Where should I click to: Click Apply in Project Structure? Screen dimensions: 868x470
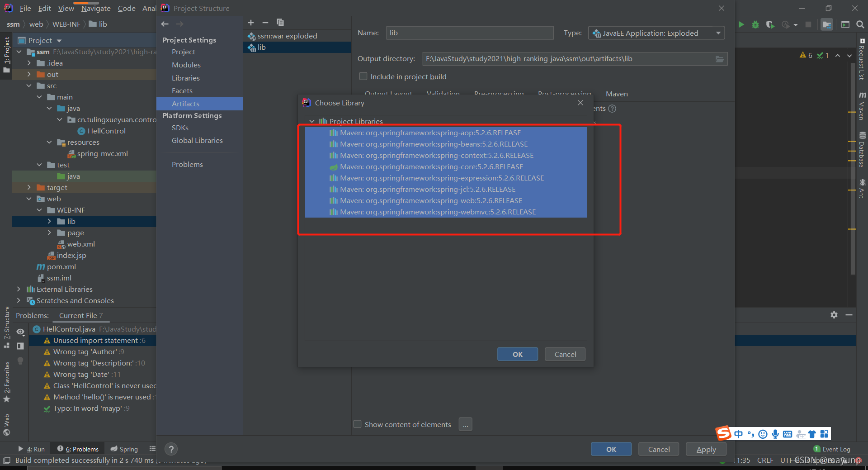pos(706,449)
